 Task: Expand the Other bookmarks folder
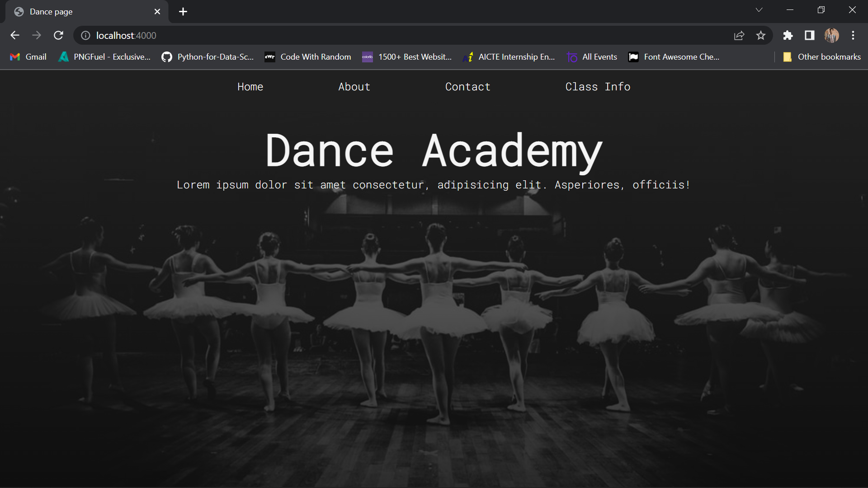(x=821, y=57)
